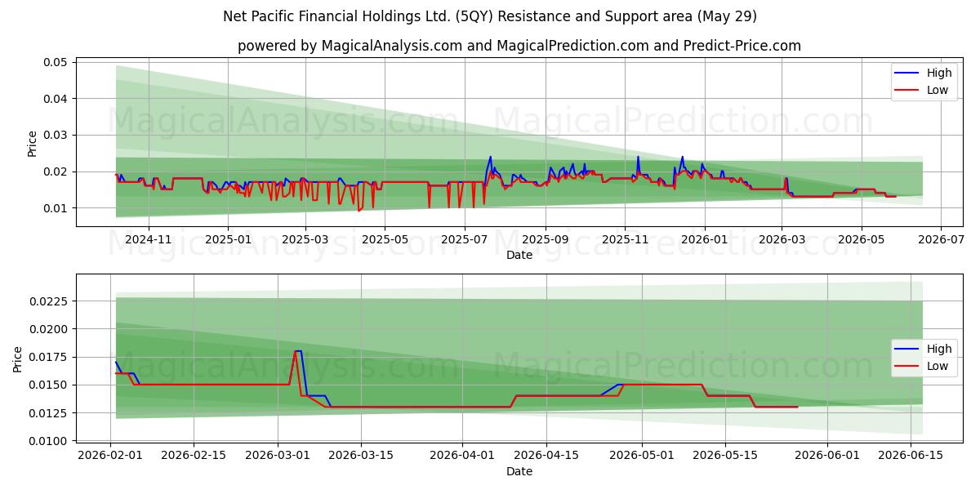Click the 2026-05 tick label on top chart
Viewport: 980px width, 490px height.
click(x=861, y=239)
